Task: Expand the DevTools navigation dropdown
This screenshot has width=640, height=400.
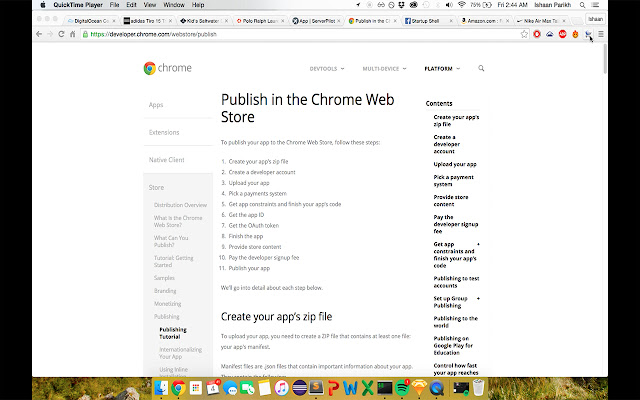Action: 327,69
